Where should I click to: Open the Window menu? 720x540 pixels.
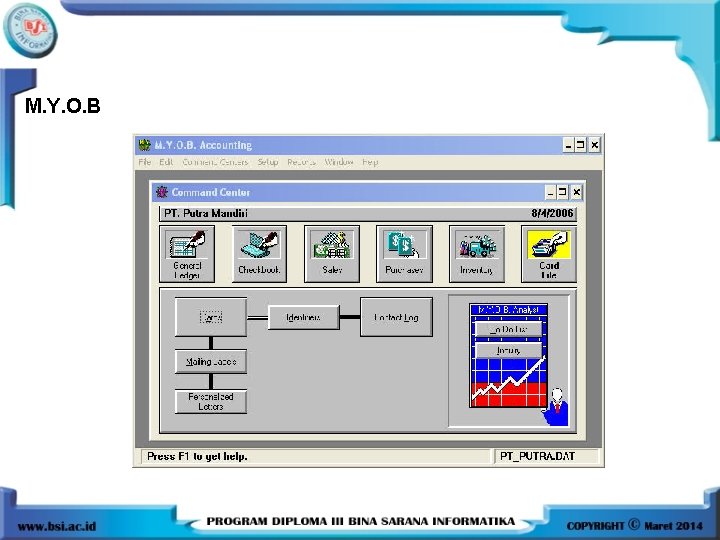coord(339,162)
